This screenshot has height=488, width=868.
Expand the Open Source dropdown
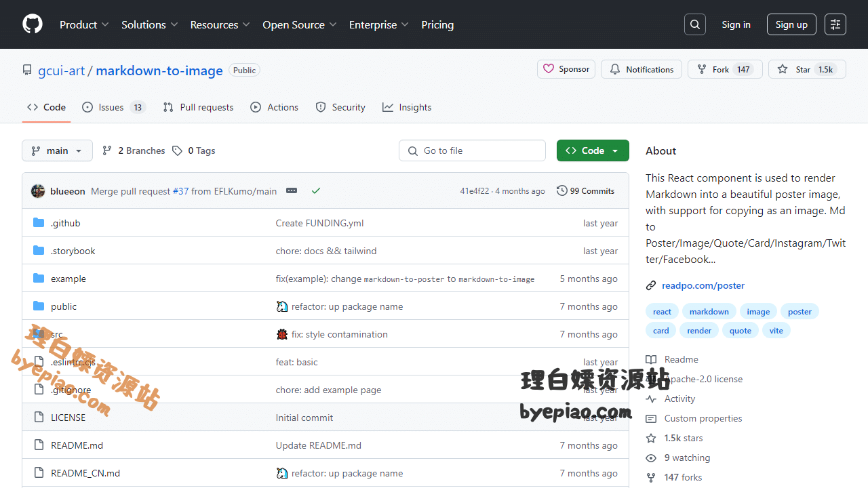(x=300, y=24)
